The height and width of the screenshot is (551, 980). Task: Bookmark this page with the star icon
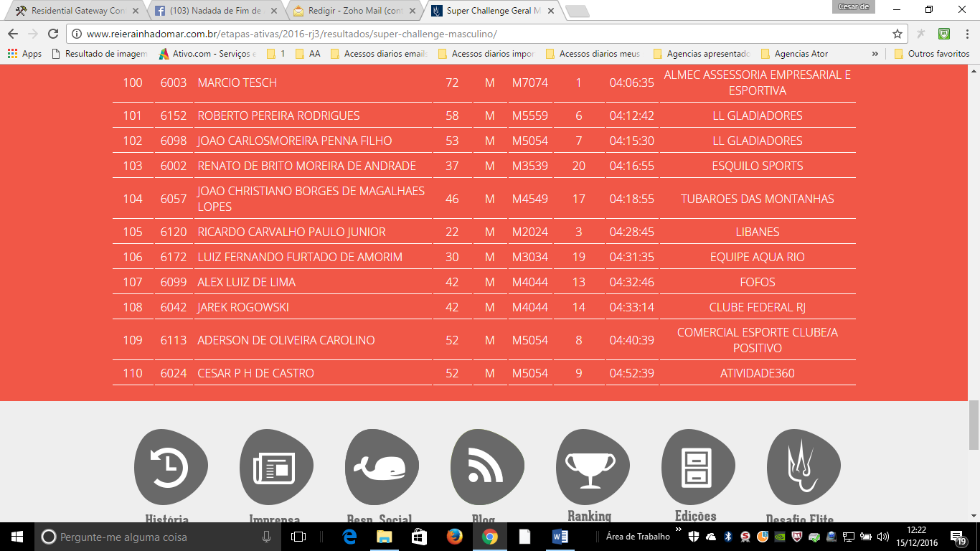coord(897,34)
